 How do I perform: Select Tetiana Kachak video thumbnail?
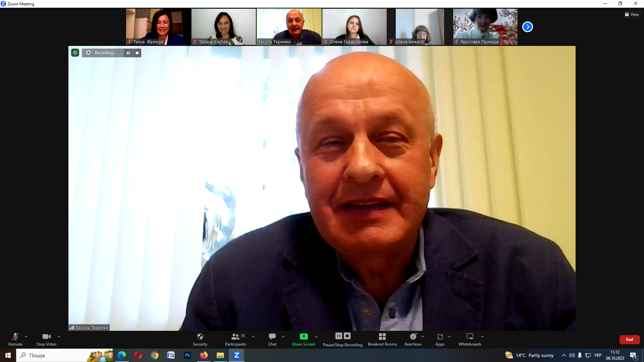coord(223,27)
